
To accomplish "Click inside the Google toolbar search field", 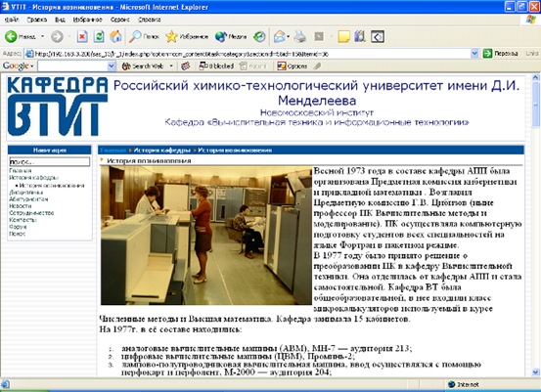I will pos(72,65).
